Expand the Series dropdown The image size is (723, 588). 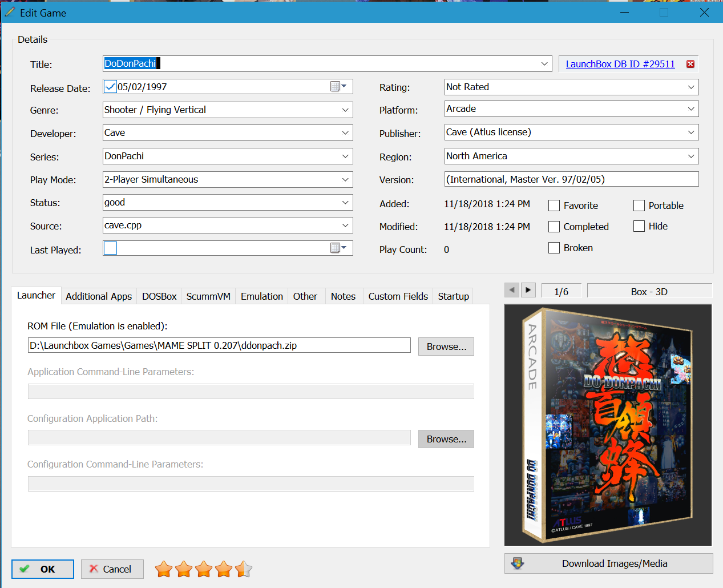(x=345, y=156)
